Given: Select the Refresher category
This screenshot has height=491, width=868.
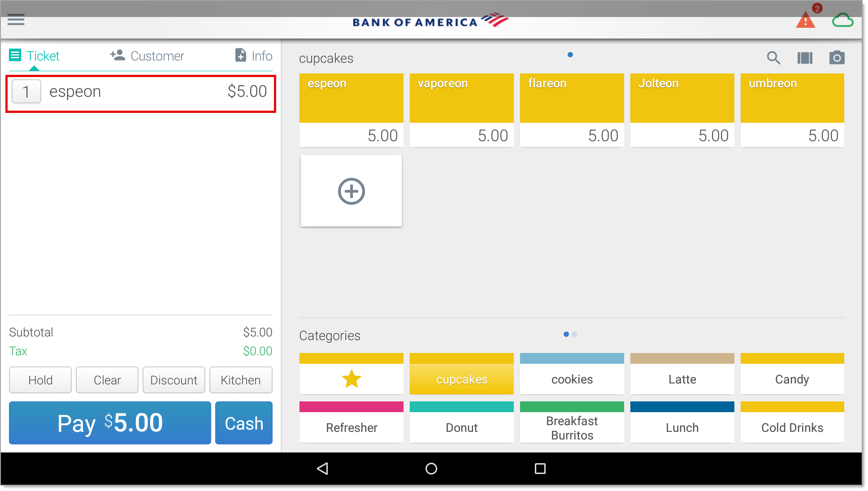Looking at the screenshot, I should tap(352, 422).
